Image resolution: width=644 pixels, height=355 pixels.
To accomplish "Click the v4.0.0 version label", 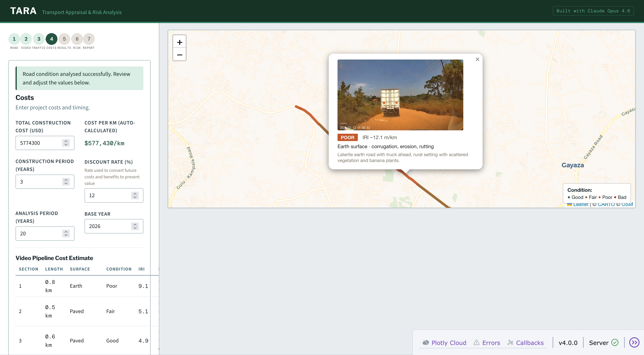I will click(x=568, y=342).
